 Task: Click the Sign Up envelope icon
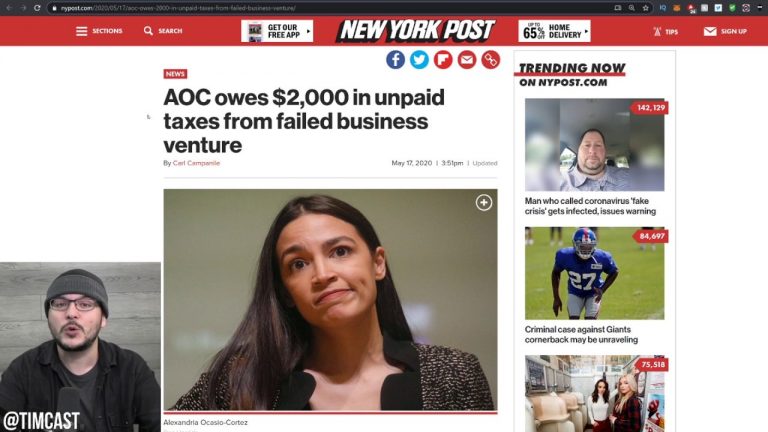pos(710,31)
